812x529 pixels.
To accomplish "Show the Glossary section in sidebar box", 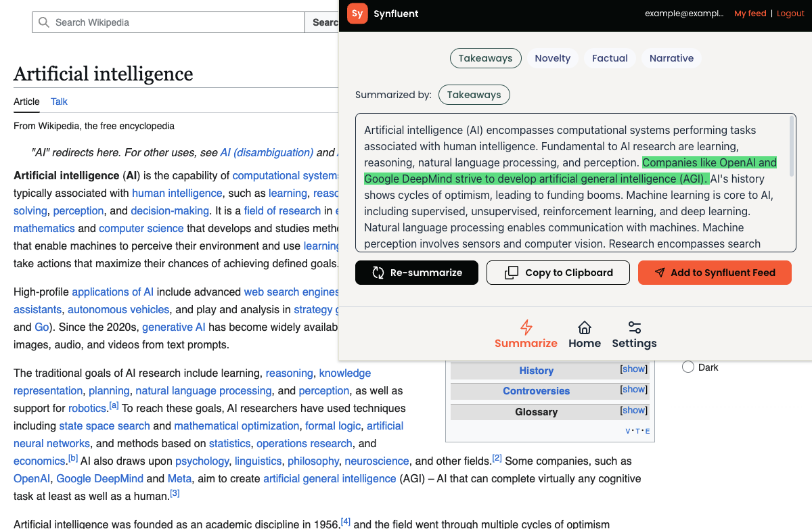I will (634, 411).
